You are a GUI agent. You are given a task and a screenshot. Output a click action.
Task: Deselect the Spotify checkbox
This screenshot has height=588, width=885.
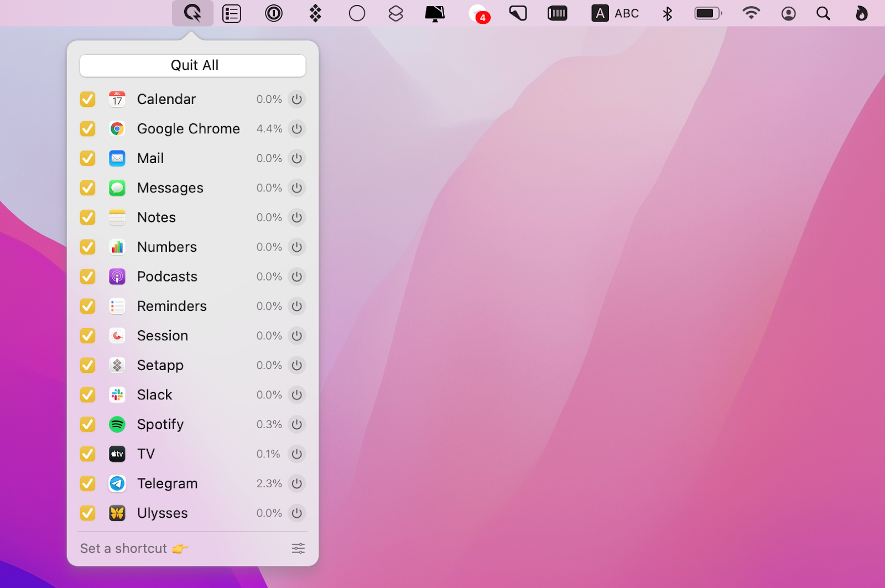tap(87, 424)
